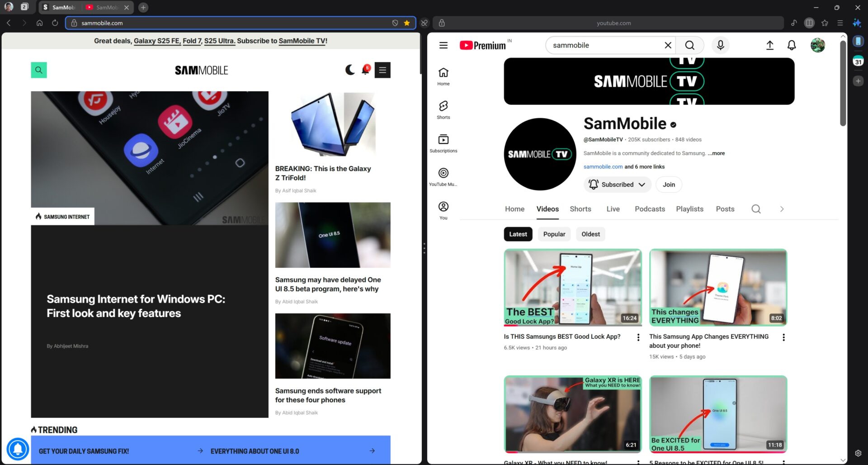Select the Popular filter chip
This screenshot has width=868, height=465.
click(x=554, y=234)
